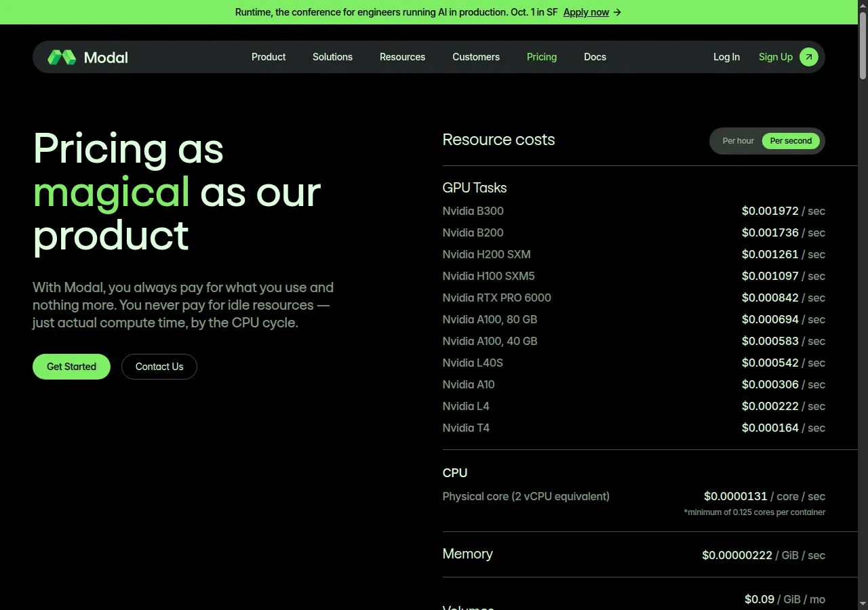Click the Nvidia T4 label
Viewport: 868px width, 610px height.
click(466, 428)
